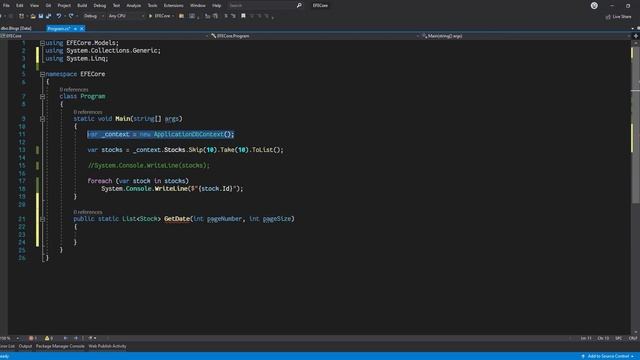Open the Help menu

[216, 6]
